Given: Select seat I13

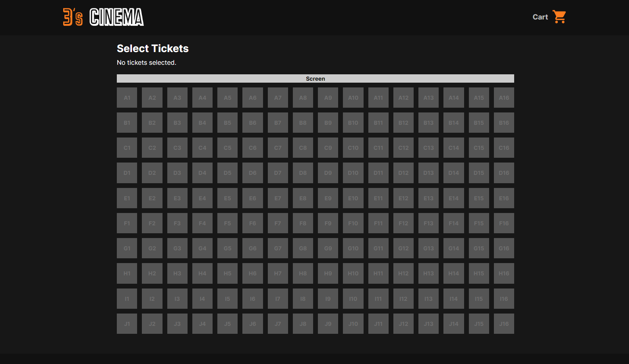Looking at the screenshot, I should (x=428, y=299).
